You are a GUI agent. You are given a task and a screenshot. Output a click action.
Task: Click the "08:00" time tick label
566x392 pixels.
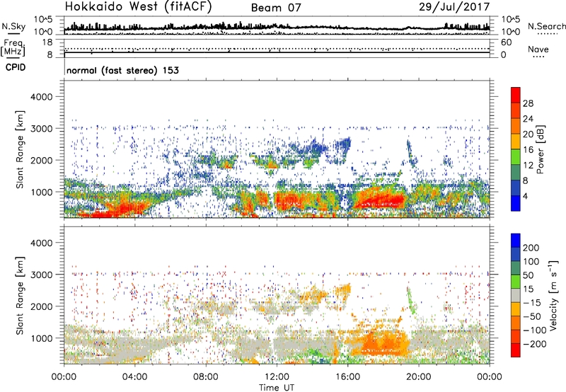tap(205, 377)
